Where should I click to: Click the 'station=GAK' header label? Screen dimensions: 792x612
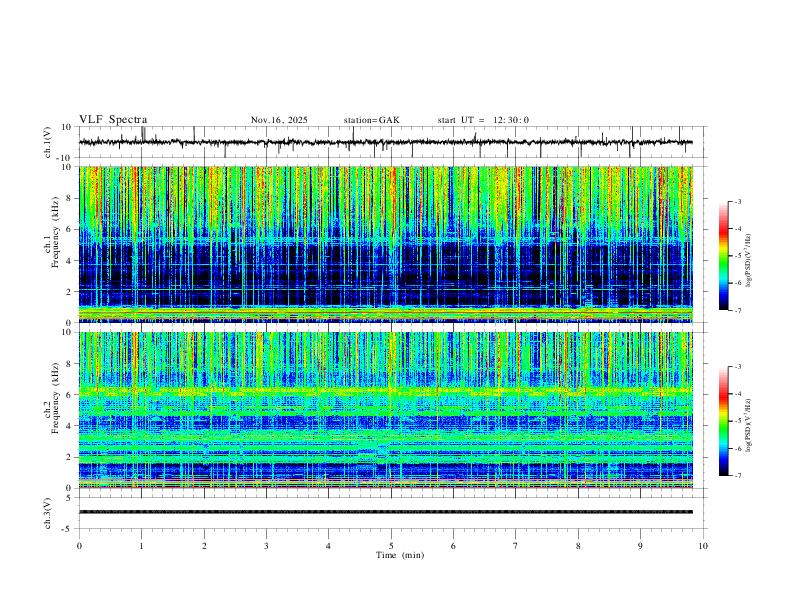pos(372,120)
